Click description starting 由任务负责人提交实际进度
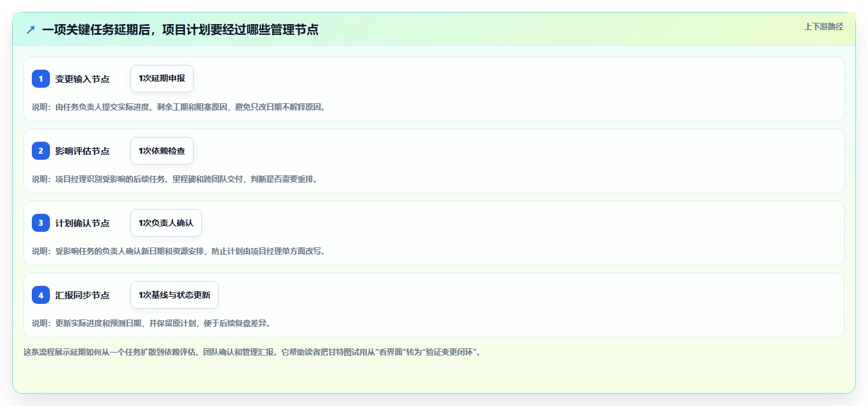 (x=179, y=107)
